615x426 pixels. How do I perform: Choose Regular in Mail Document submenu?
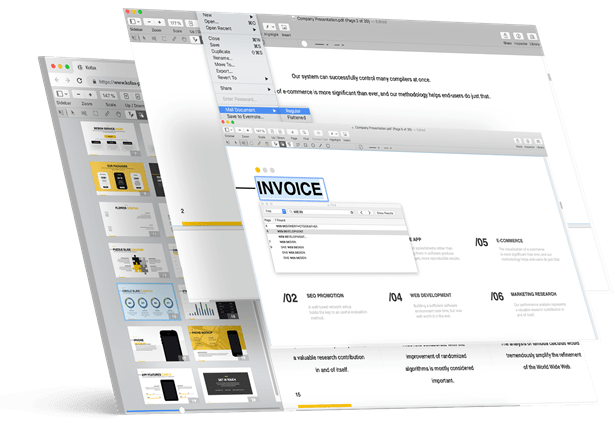pyautogui.click(x=293, y=109)
